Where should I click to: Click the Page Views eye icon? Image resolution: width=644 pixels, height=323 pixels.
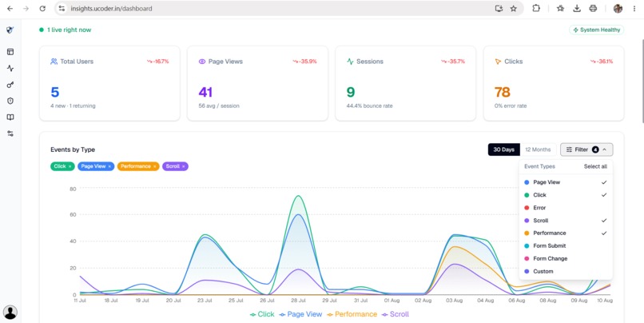[202, 62]
